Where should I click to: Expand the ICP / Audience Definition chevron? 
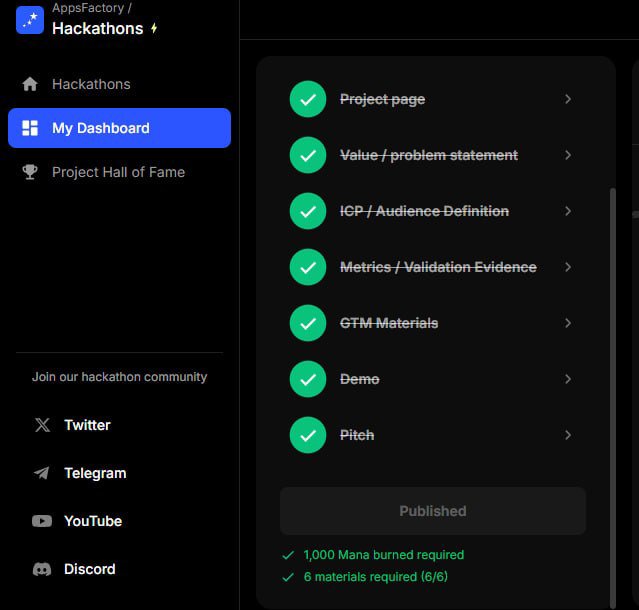(568, 211)
